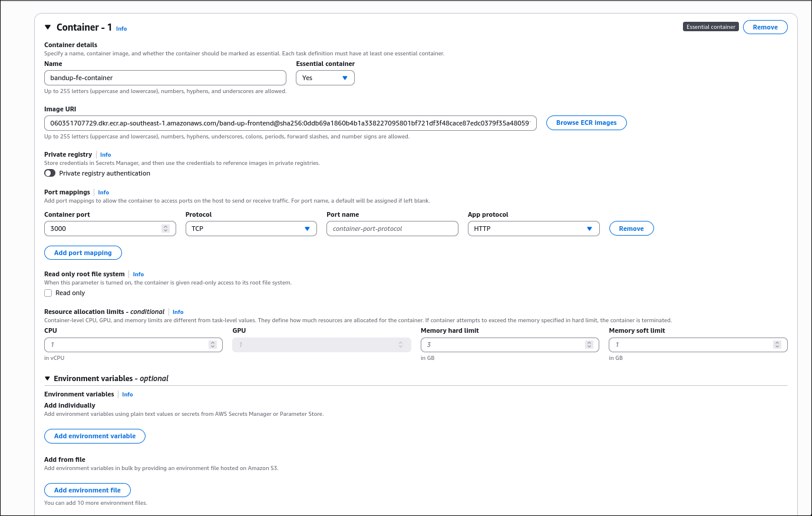The image size is (812, 516).
Task: Open the Essential container dropdown
Action: (325, 77)
